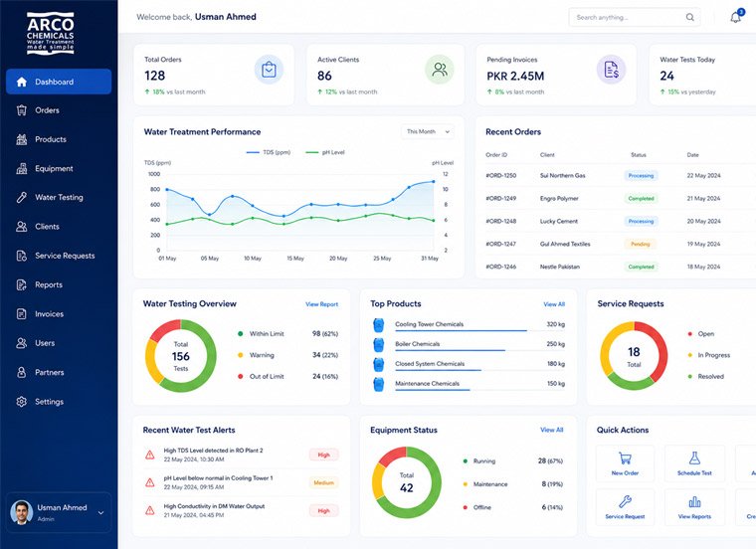Click the Processing badge for Sui Northern Gas

tap(641, 175)
